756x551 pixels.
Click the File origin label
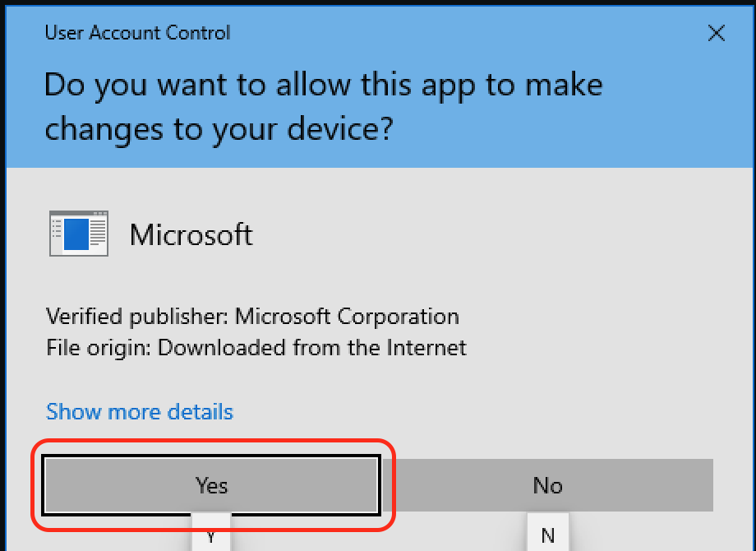point(99,347)
